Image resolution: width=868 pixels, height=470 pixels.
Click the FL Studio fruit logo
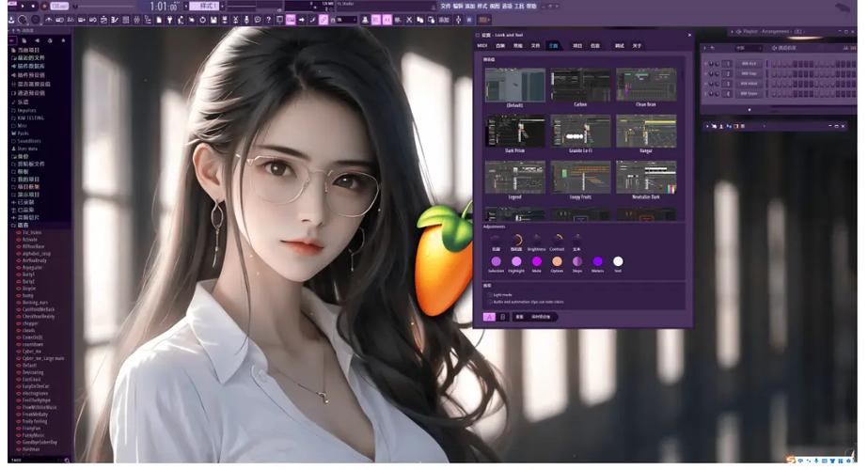click(x=443, y=258)
